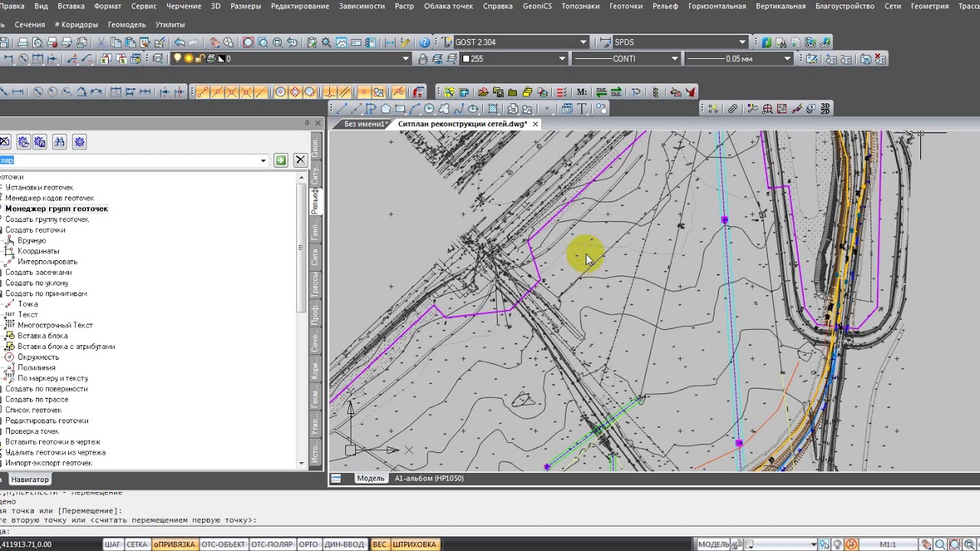Select Импорт-экспорт геоточек item
The width and height of the screenshot is (980, 551).
48,463
